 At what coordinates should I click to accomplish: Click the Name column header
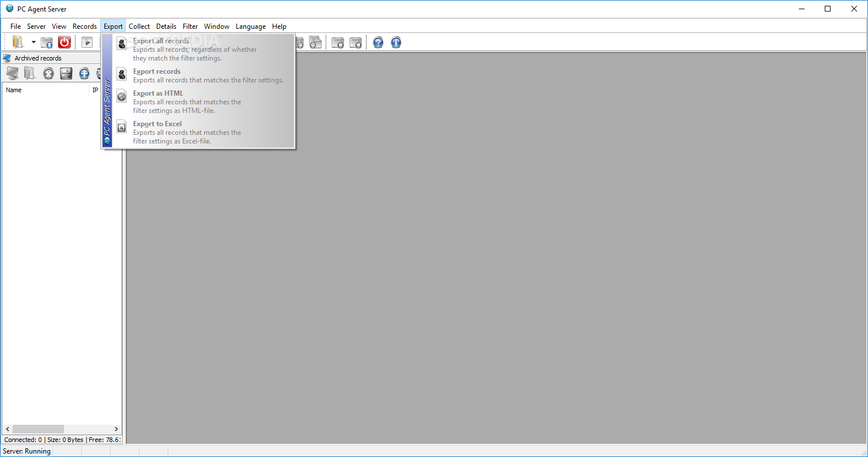[46, 90]
